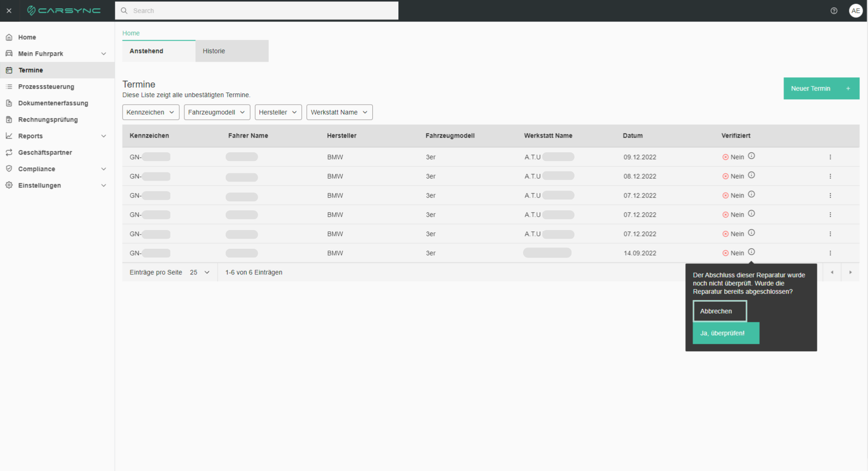Click the Mein Fuhrpark car icon
This screenshot has width=868, height=471.
[9, 54]
